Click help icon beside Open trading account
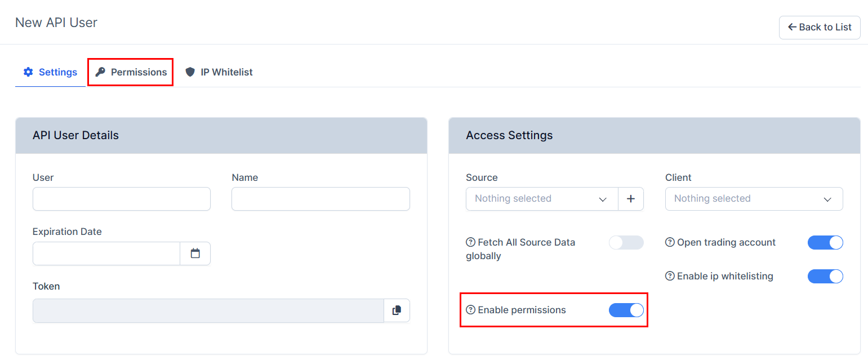This screenshot has width=868, height=360. pos(670,242)
